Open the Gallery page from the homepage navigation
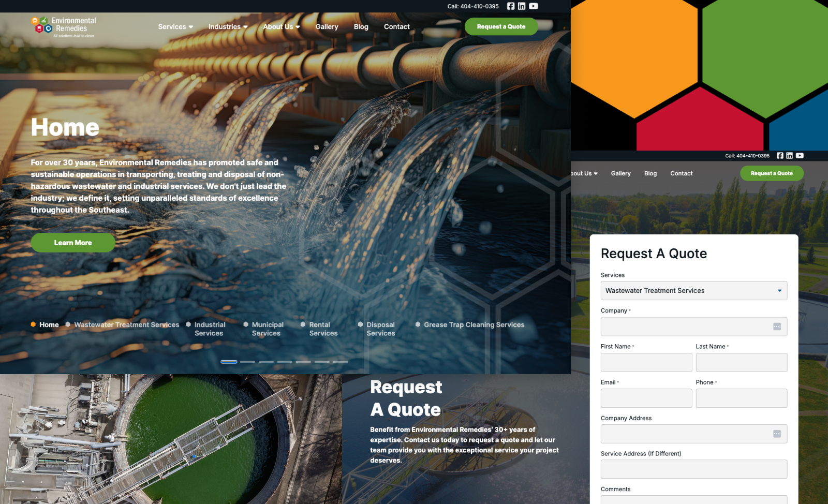 (x=327, y=27)
